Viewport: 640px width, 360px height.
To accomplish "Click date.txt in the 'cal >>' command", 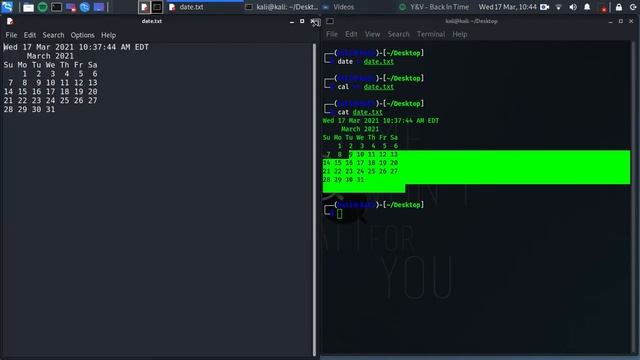I will click(x=379, y=87).
